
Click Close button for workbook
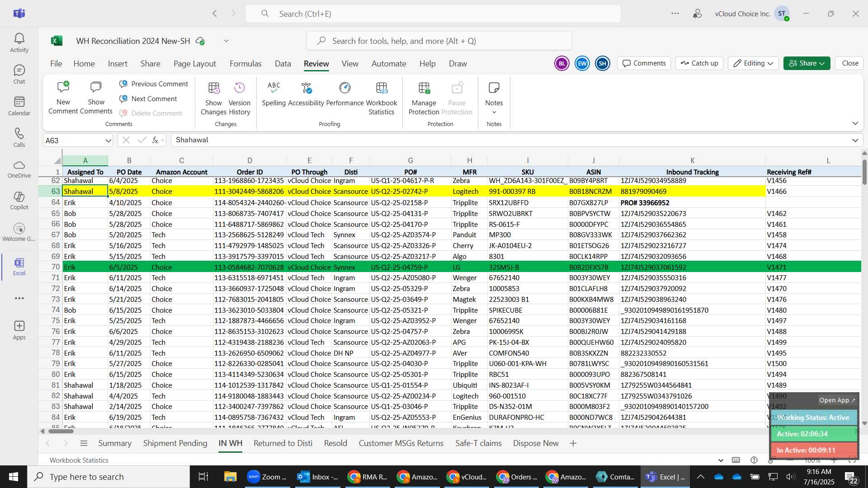850,63
